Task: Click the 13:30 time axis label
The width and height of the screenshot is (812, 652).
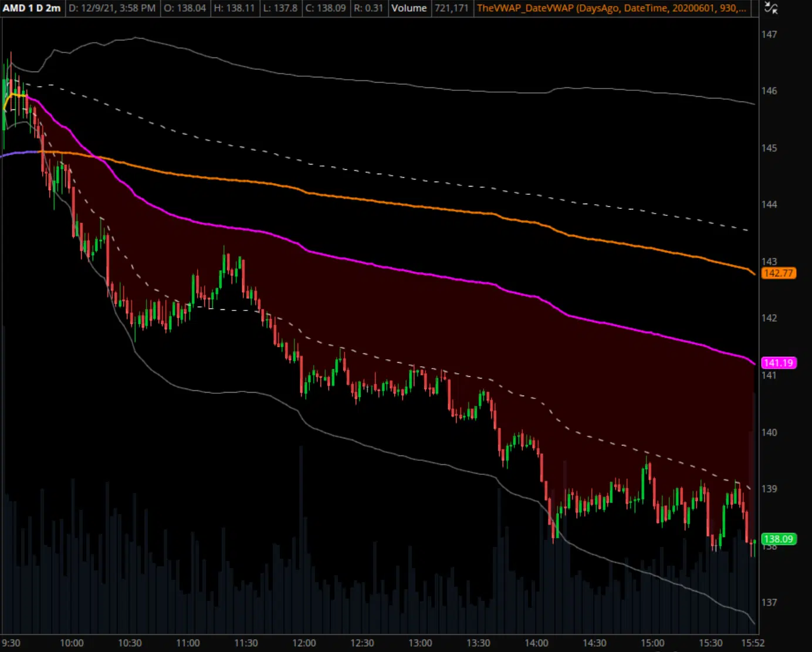Action: (x=478, y=643)
